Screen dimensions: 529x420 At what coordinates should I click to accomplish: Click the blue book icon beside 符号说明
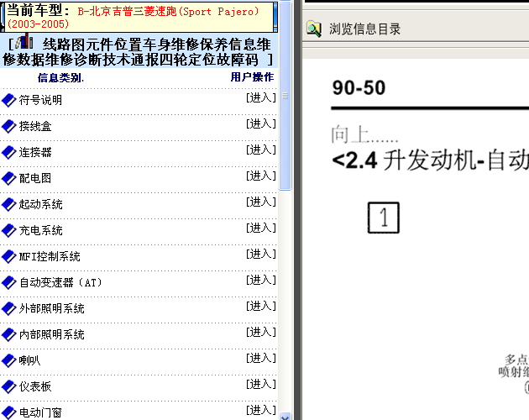click(8, 100)
